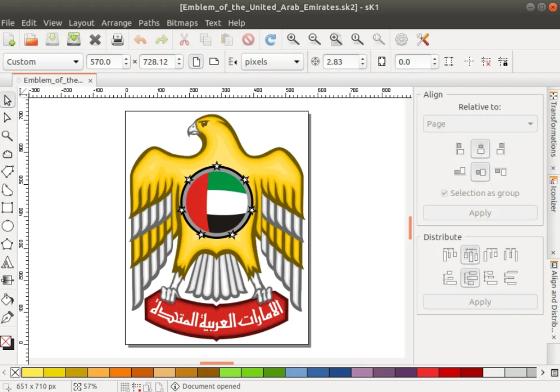Image resolution: width=560 pixels, height=392 pixels.
Task: Toggle align vertical center option
Action: pos(480,172)
